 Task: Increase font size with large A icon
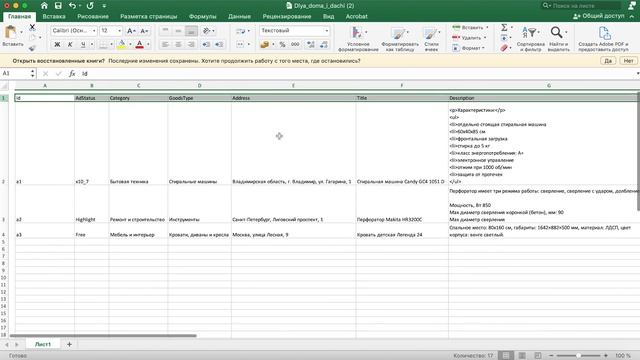tap(130, 31)
